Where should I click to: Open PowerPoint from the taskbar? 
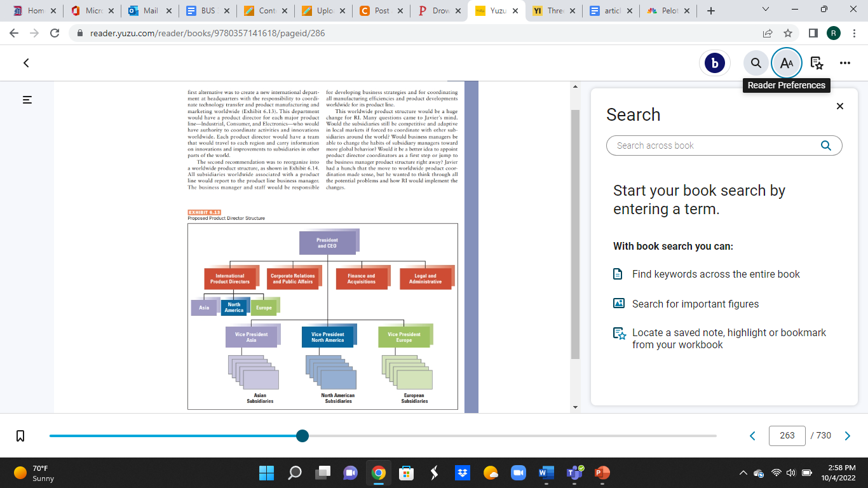tap(602, 473)
